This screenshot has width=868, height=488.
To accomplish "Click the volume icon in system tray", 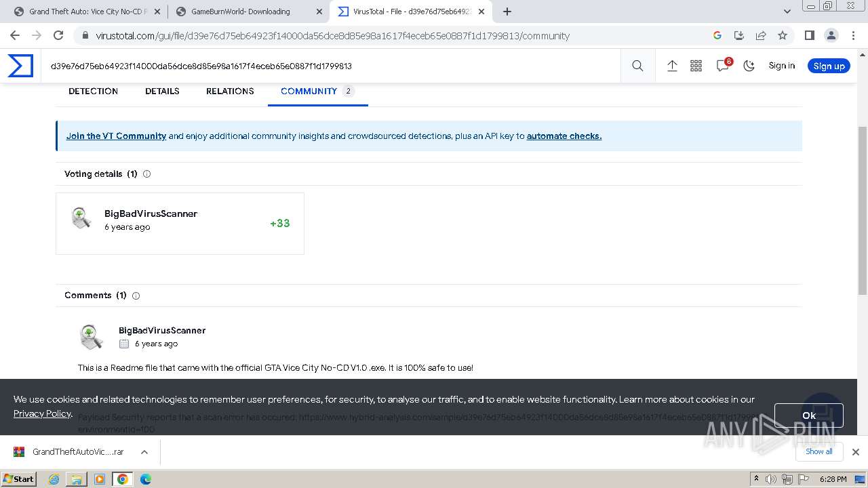I will tap(771, 479).
